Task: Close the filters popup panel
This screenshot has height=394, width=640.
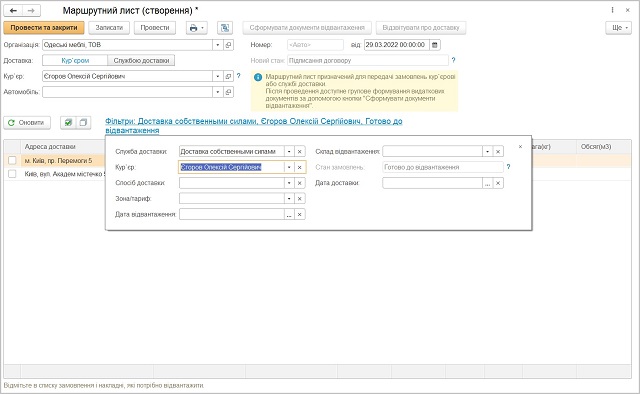Action: 520,147
